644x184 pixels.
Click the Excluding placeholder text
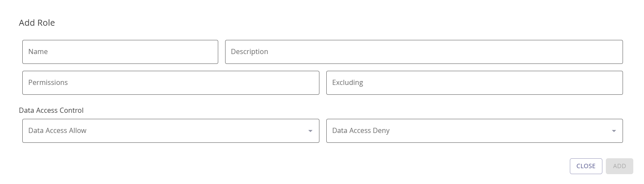[x=348, y=83]
